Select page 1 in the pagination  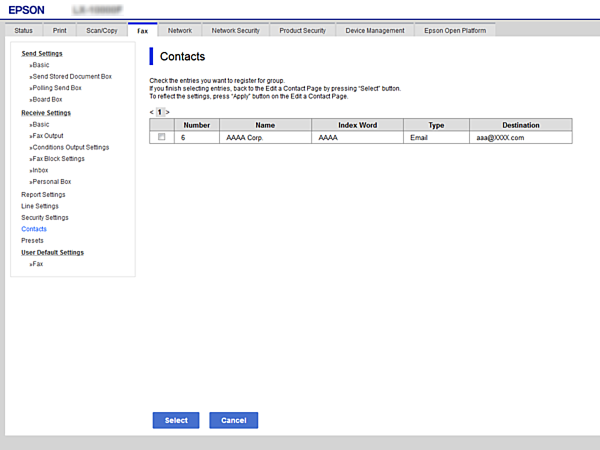[x=159, y=112]
